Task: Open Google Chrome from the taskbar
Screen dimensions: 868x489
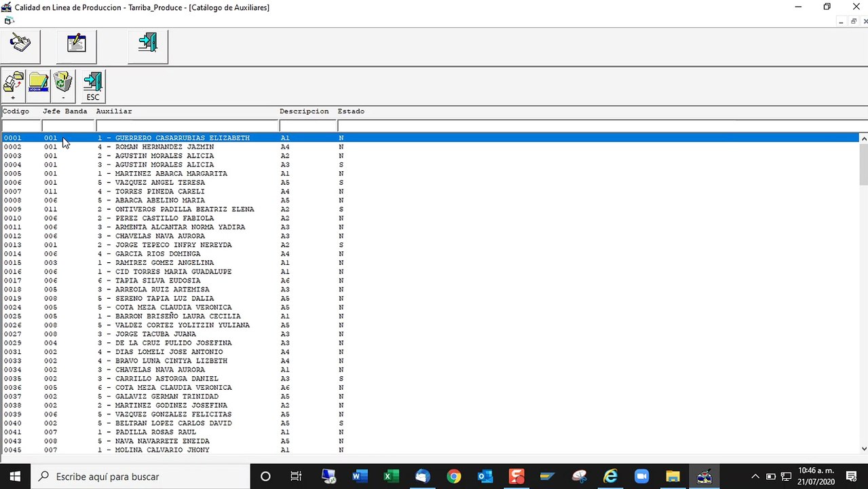Action: pos(454,476)
